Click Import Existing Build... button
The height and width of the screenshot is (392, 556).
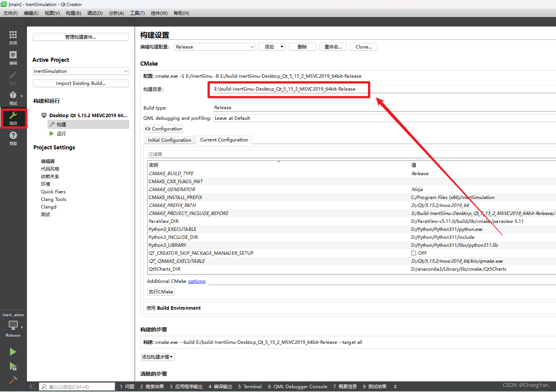(81, 83)
